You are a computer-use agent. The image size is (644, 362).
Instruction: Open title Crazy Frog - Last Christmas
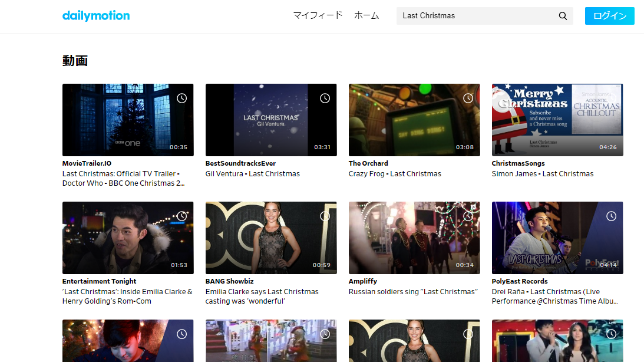[x=395, y=174]
